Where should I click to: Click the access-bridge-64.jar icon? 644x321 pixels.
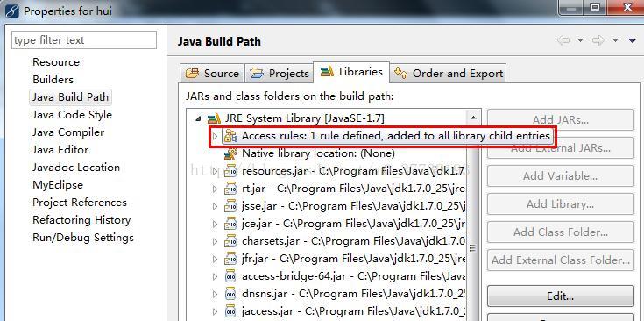coord(230,276)
